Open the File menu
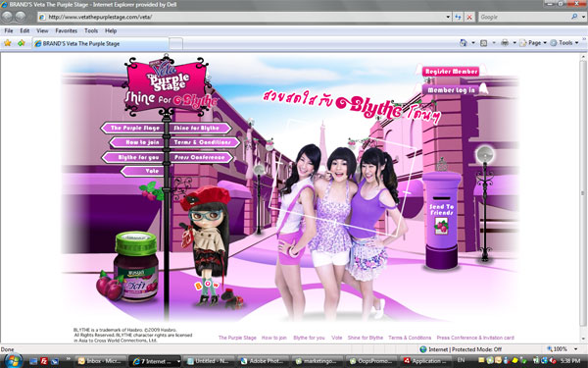This screenshot has height=368, width=588. tap(9, 30)
